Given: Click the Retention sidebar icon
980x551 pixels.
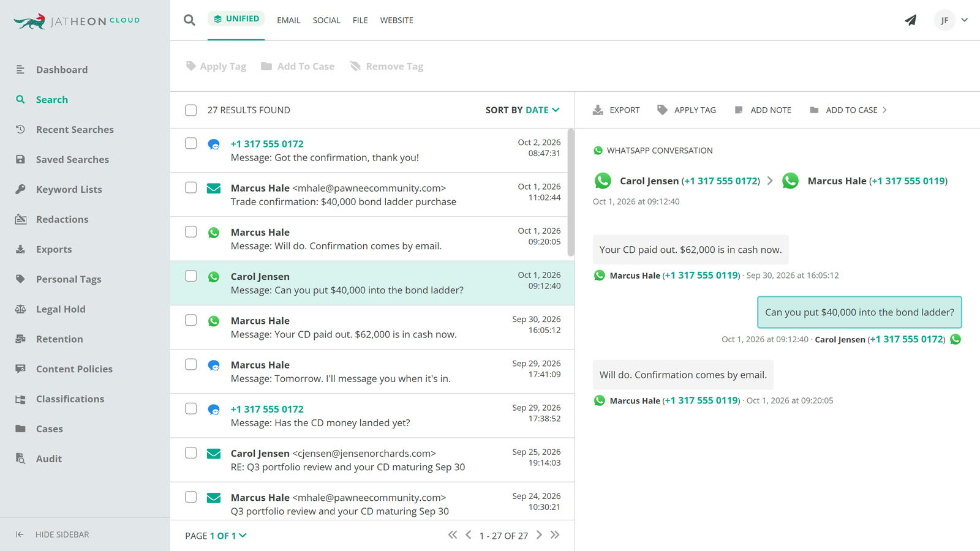Looking at the screenshot, I should tap(20, 339).
